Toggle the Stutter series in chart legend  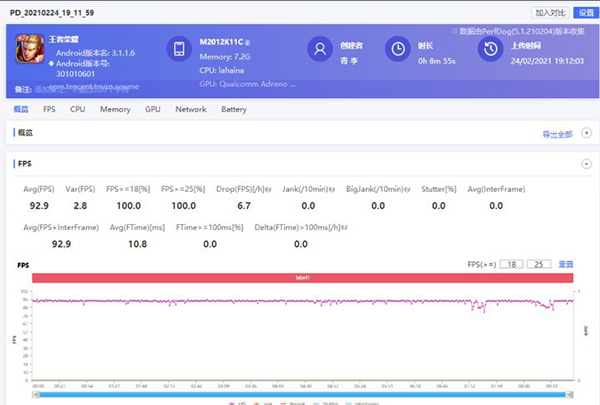[324, 402]
